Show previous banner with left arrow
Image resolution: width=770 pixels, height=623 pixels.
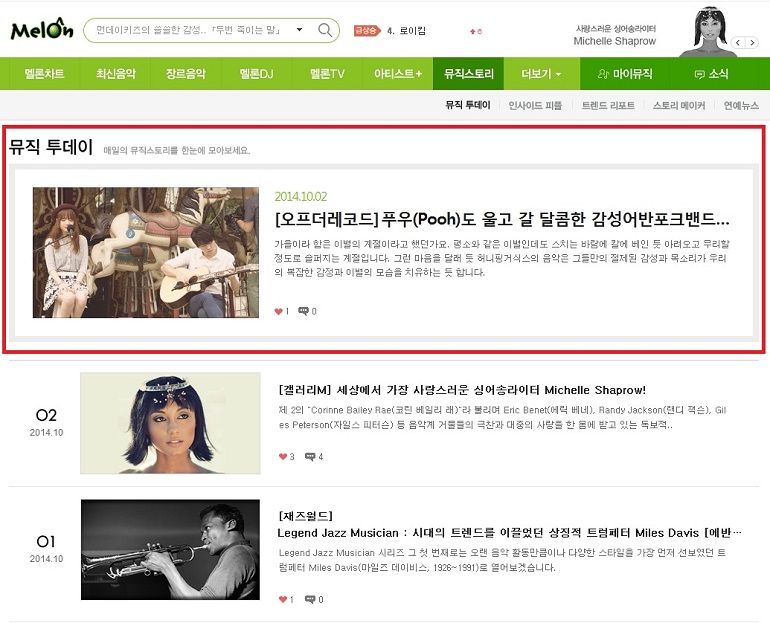coord(738,43)
